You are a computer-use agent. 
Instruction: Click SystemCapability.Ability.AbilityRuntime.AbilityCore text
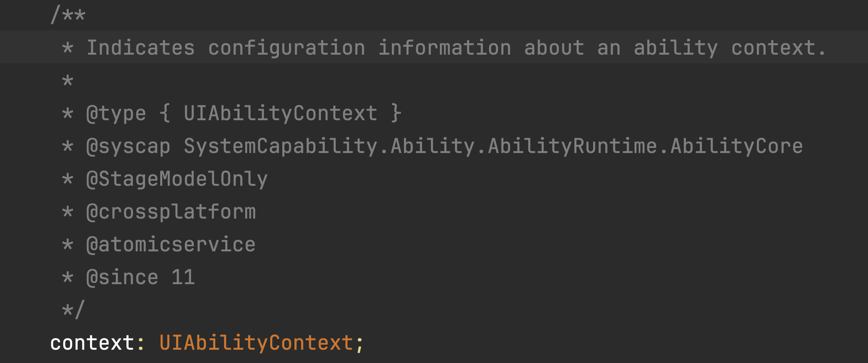493,147
